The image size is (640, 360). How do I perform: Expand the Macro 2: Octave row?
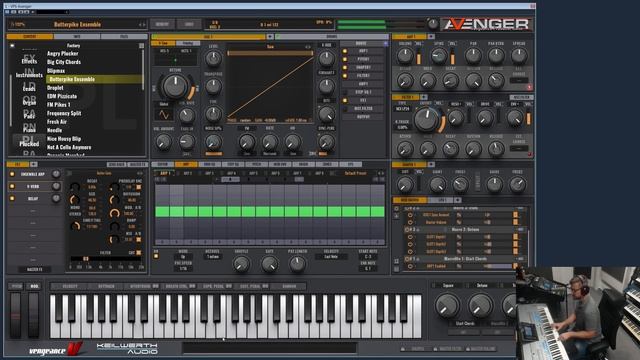[465, 230]
